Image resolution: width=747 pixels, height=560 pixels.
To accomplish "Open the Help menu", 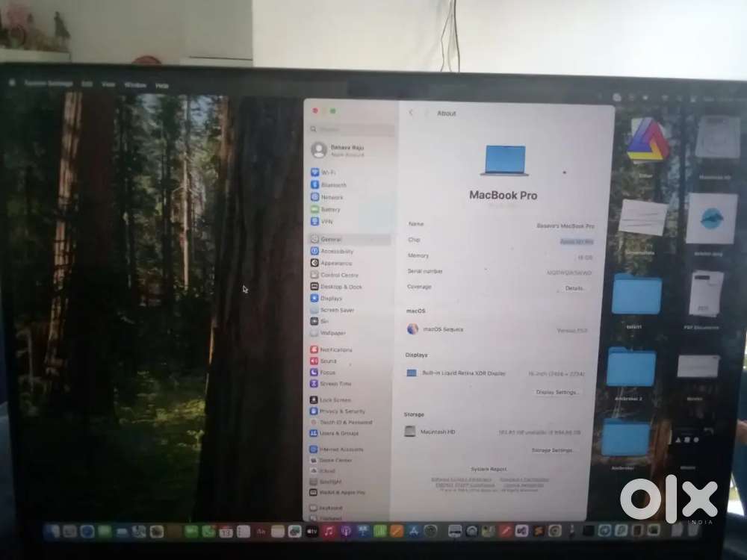I will pyautogui.click(x=162, y=86).
